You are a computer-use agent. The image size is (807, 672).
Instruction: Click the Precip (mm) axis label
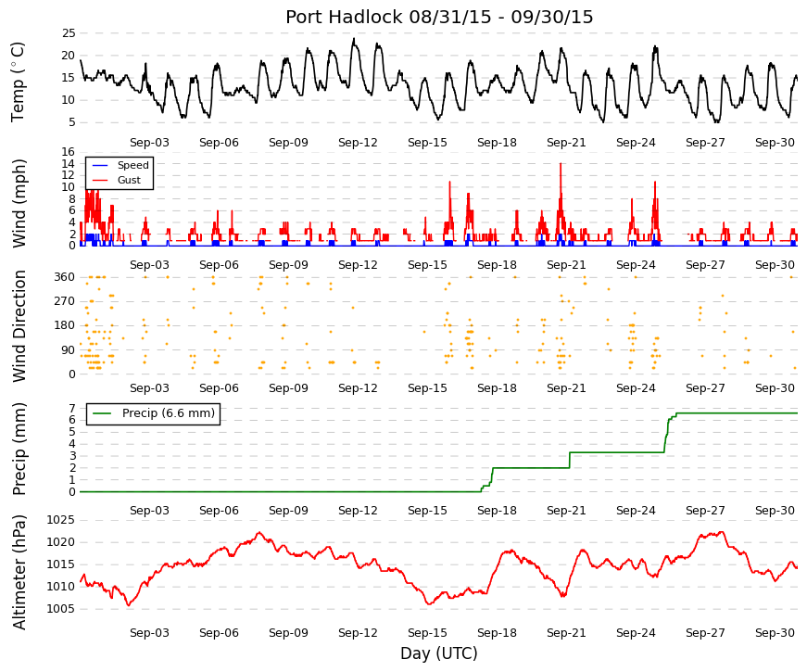[19, 449]
